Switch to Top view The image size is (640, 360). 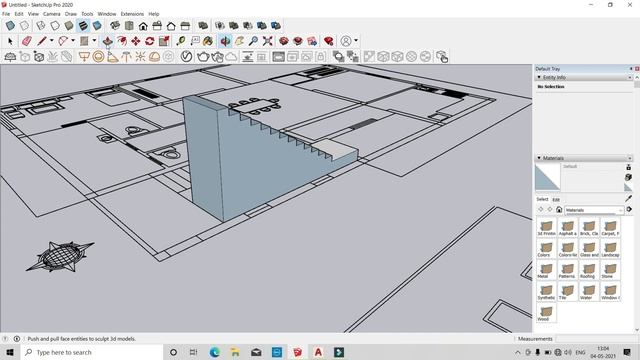coord(129,26)
